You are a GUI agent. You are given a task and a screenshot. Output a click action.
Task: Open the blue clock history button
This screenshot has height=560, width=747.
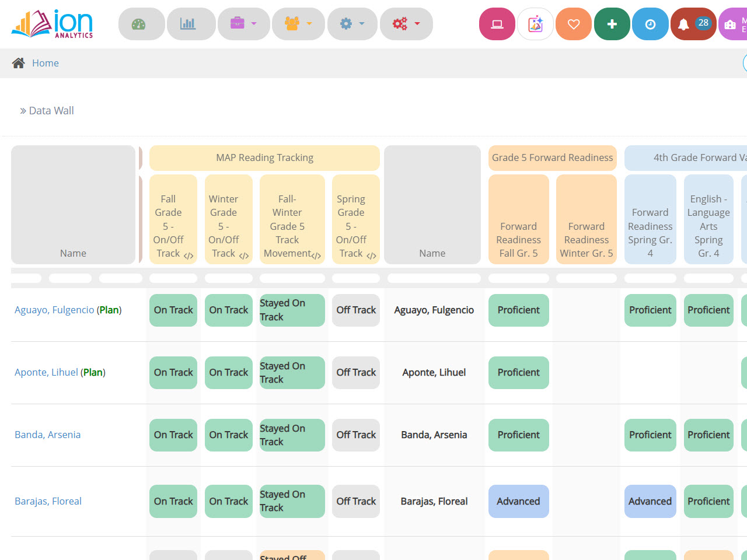tap(650, 24)
